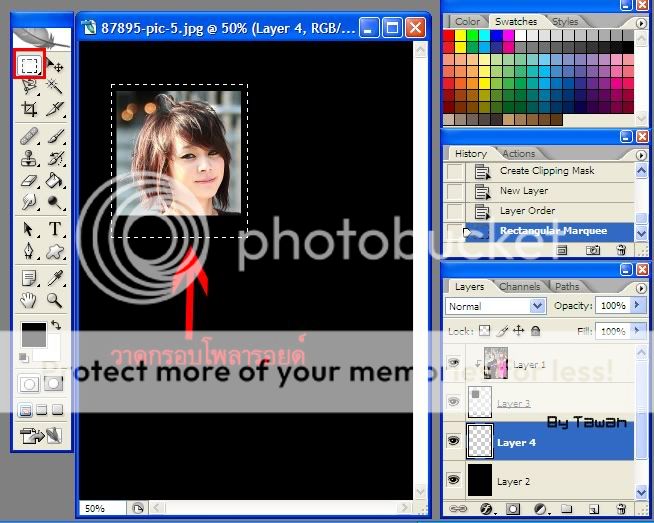Image resolution: width=654 pixels, height=523 pixels.
Task: Click the Layer 2 thumbnail
Action: (x=480, y=480)
